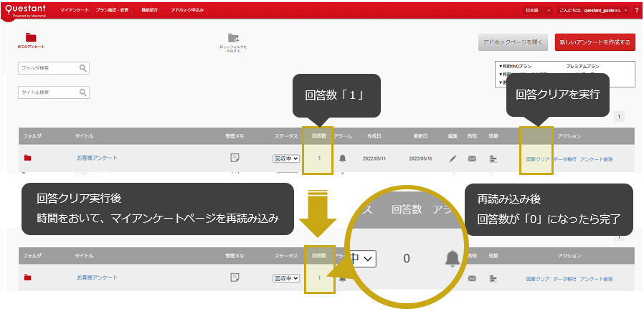Open the 全てのアンケート red folder icon
The width and height of the screenshot is (644, 319).
pyautogui.click(x=31, y=37)
